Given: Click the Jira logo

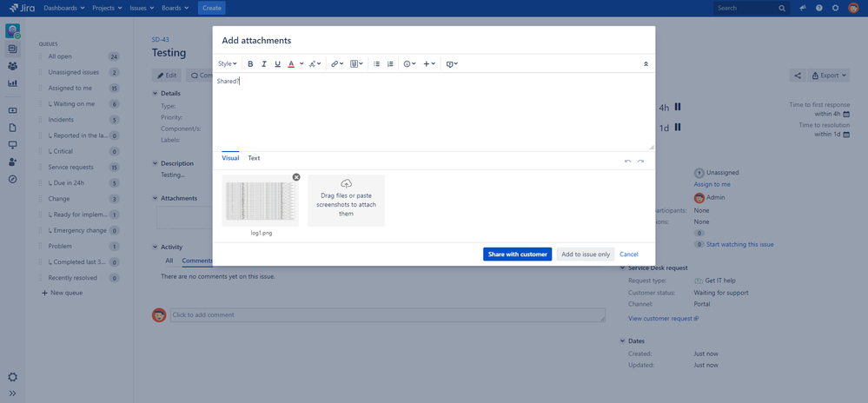Looking at the screenshot, I should pos(22,9).
